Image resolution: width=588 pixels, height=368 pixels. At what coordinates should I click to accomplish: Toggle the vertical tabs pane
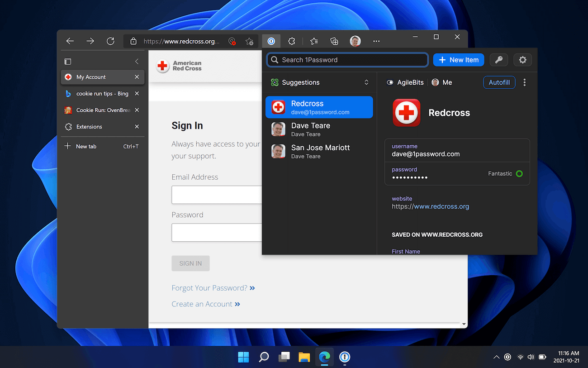(x=67, y=61)
